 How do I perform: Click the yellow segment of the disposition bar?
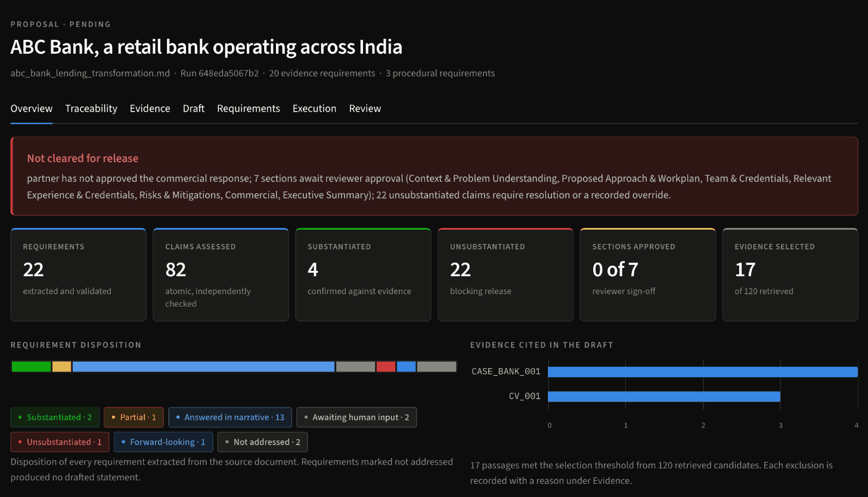coord(62,366)
